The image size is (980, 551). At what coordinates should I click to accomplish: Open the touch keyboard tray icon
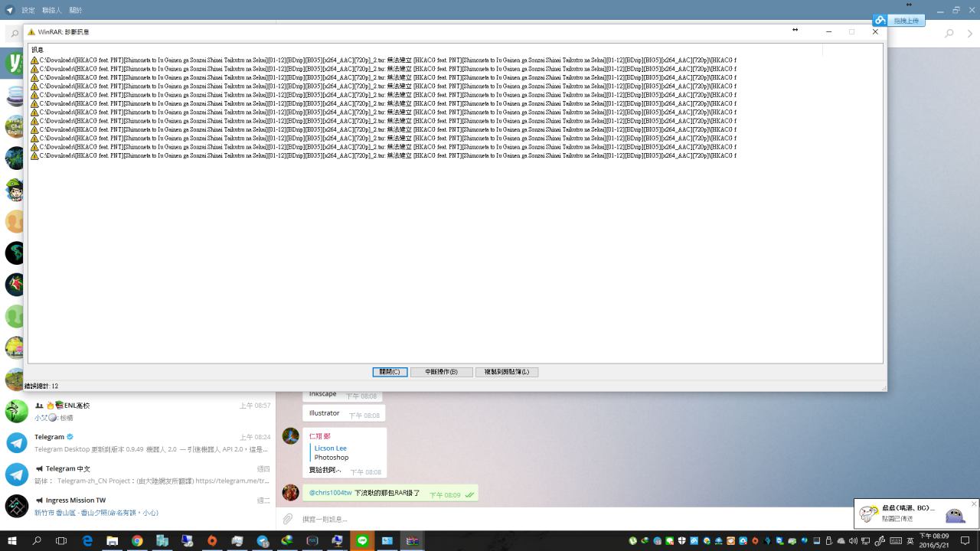[x=895, y=541]
